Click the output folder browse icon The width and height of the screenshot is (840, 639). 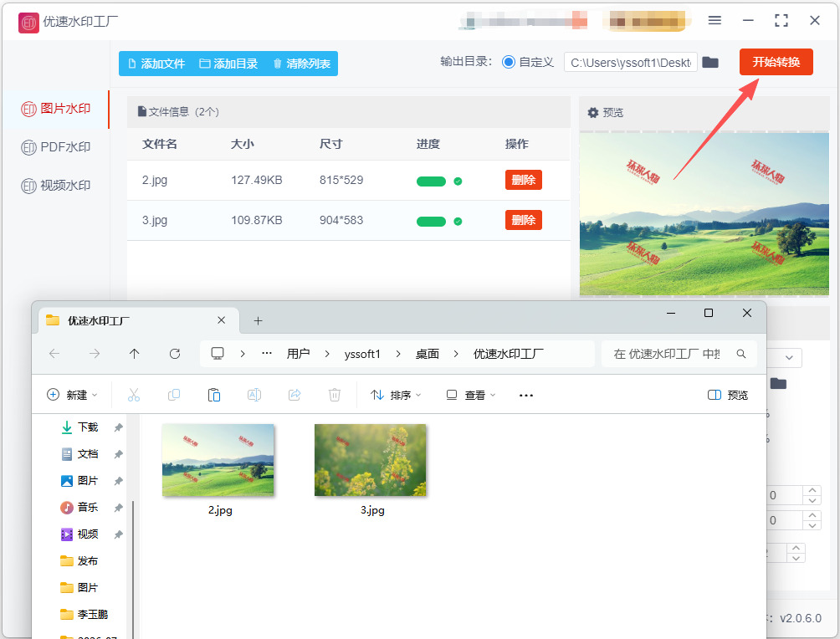pyautogui.click(x=709, y=62)
